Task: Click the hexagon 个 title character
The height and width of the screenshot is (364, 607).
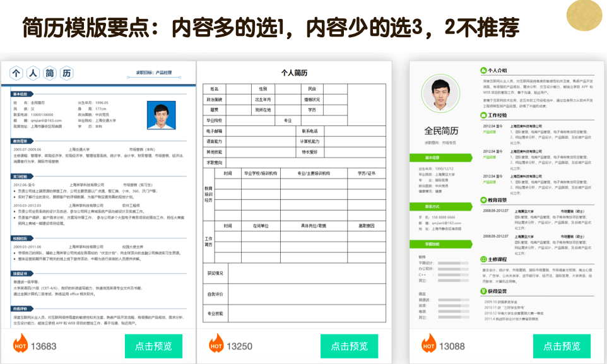Action: click(16, 73)
